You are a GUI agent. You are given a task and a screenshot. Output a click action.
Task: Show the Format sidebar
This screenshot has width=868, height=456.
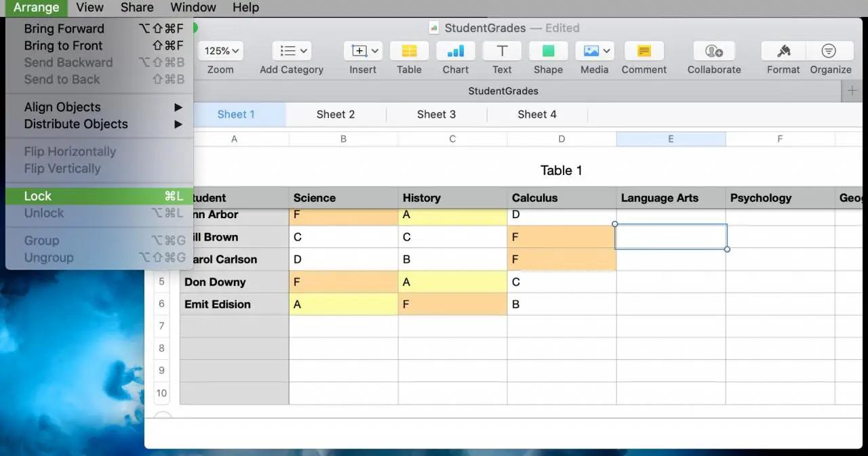(x=783, y=51)
